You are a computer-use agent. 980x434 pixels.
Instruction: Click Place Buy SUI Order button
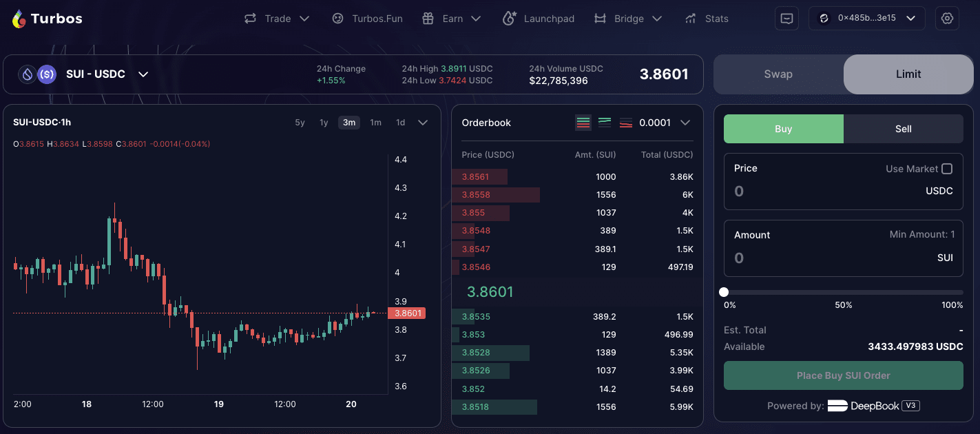coord(843,375)
